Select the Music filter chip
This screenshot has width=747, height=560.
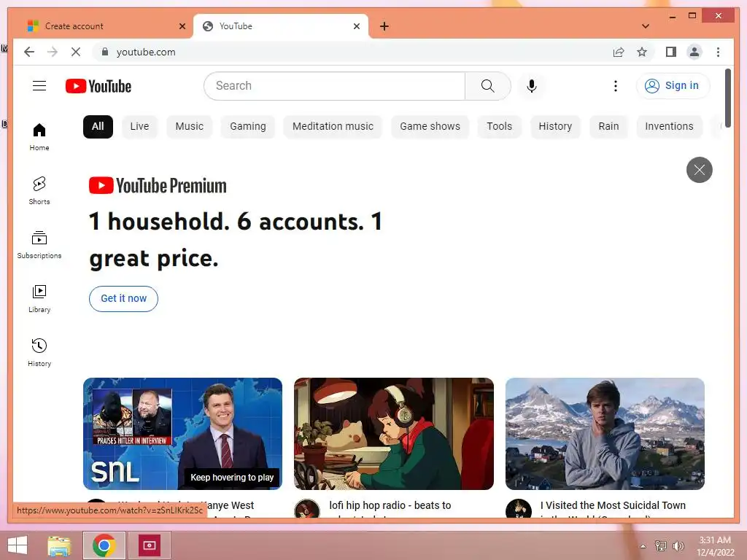[x=189, y=126]
